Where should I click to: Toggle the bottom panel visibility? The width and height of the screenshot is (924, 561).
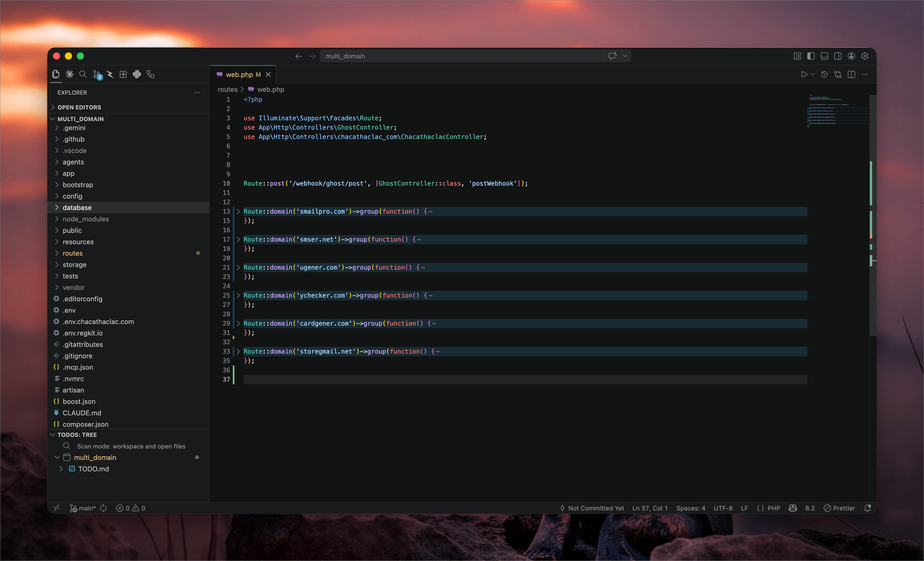pyautogui.click(x=824, y=56)
